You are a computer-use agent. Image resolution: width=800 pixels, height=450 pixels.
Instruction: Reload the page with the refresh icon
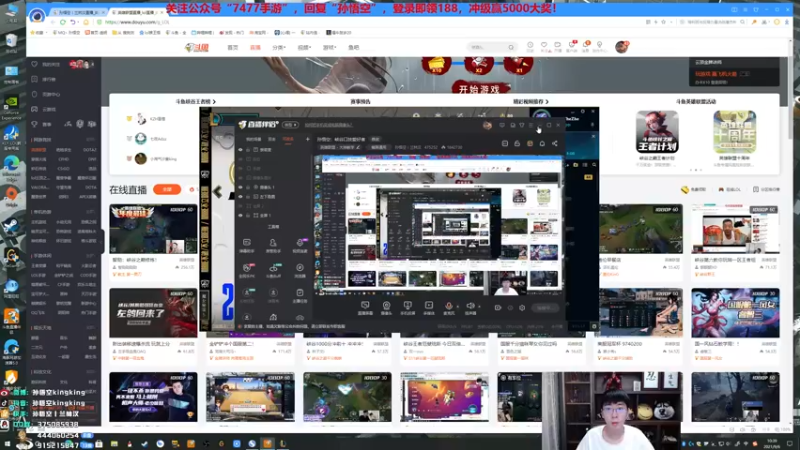click(63, 22)
